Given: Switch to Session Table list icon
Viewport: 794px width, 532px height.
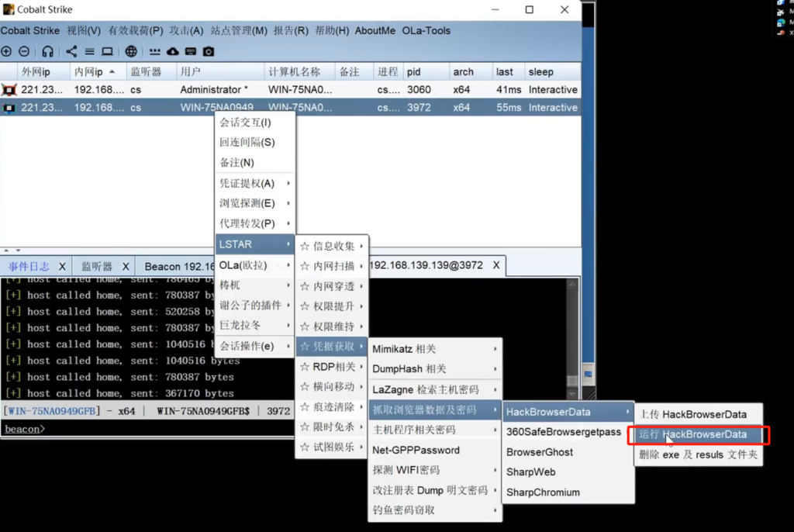Looking at the screenshot, I should 90,51.
